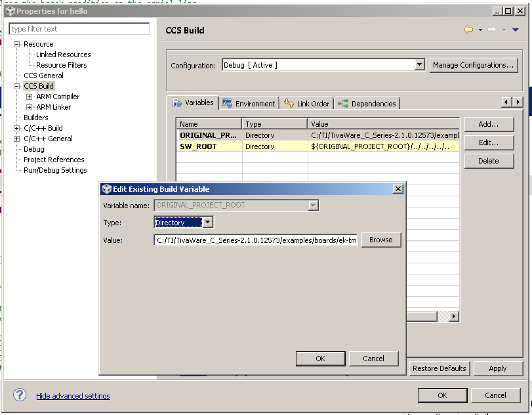This screenshot has width=532, height=415.
Task: Cancel the Edit Existing Build Variable dialog
Action: (x=373, y=359)
